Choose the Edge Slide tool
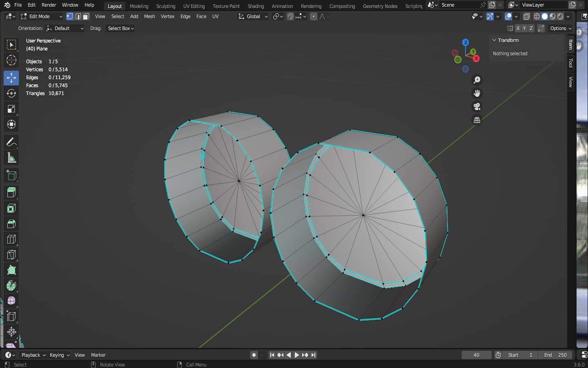Image resolution: width=588 pixels, height=368 pixels. pos(11,316)
